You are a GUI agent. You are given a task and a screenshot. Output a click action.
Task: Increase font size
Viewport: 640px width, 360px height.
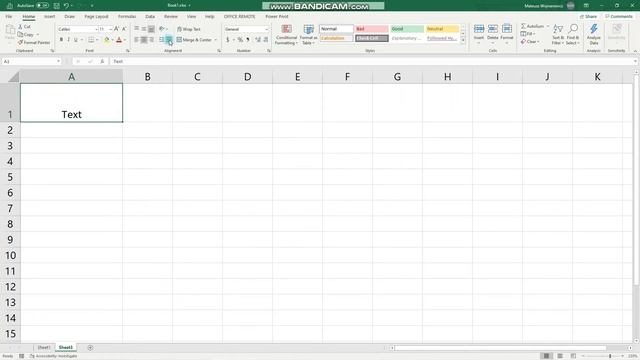pos(117,29)
